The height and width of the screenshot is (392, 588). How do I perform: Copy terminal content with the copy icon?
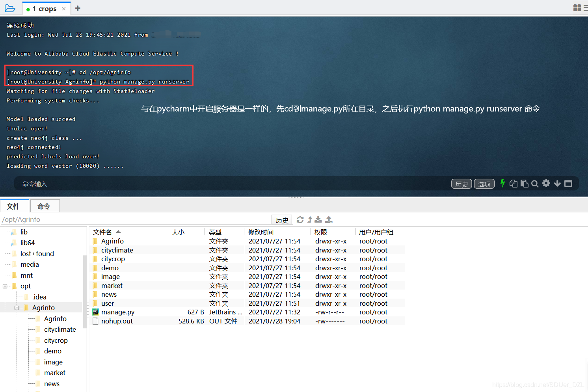[x=513, y=183]
